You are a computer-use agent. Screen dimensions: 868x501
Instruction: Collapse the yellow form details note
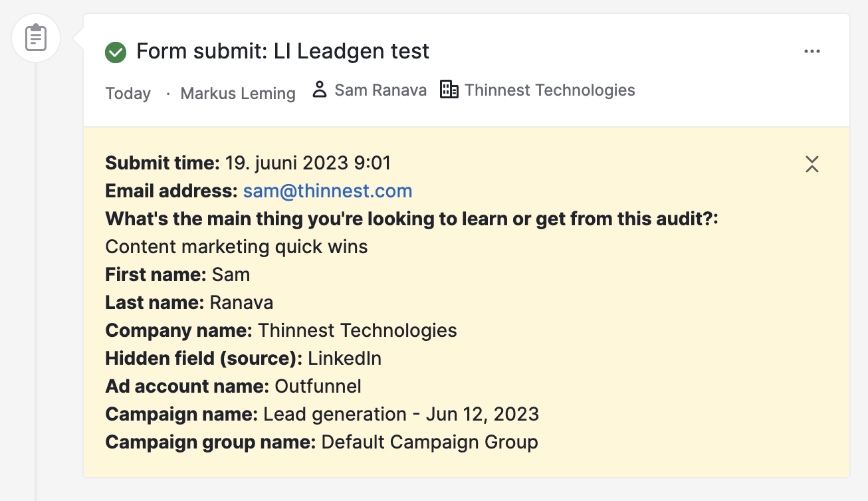[812, 164]
